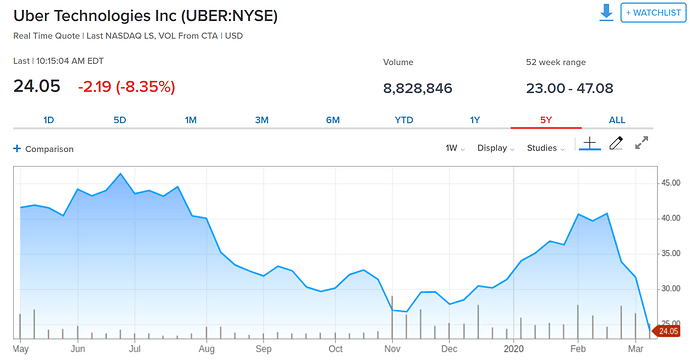
Task: Open the 1W interval dropdown
Action: click(455, 148)
